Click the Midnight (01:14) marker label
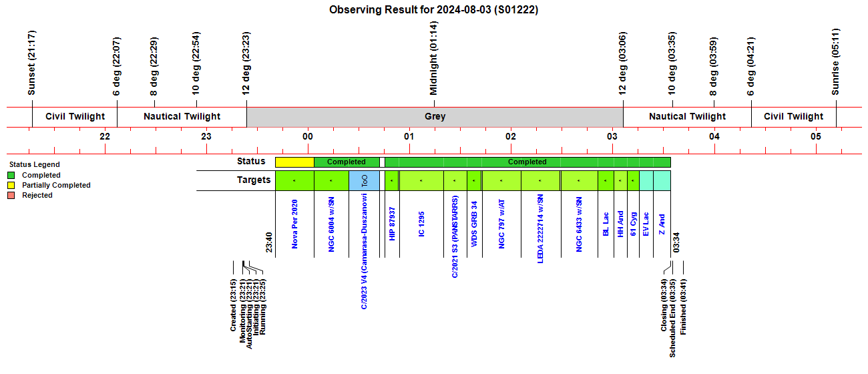The image size is (868, 374). point(434,58)
